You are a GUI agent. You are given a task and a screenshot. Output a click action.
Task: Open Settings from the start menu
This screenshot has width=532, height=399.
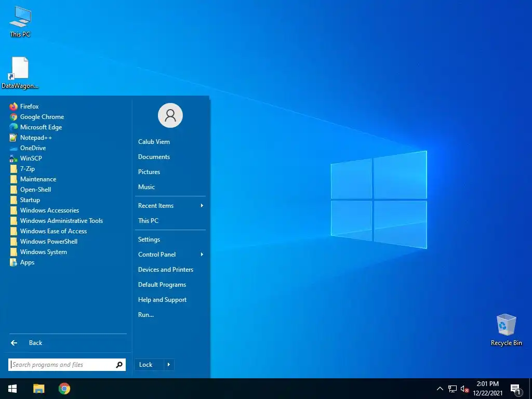click(x=149, y=240)
